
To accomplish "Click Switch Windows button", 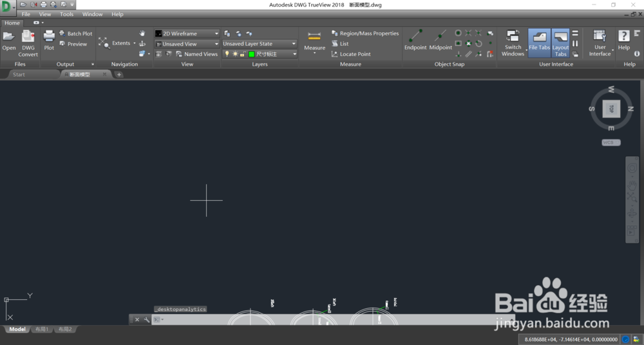I will pos(513,43).
